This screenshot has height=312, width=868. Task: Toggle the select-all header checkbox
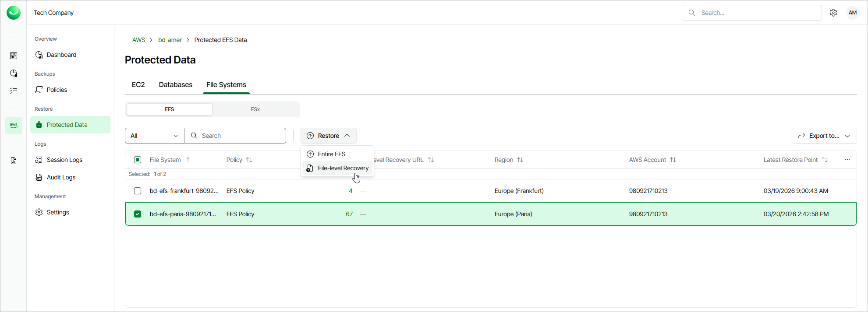138,160
